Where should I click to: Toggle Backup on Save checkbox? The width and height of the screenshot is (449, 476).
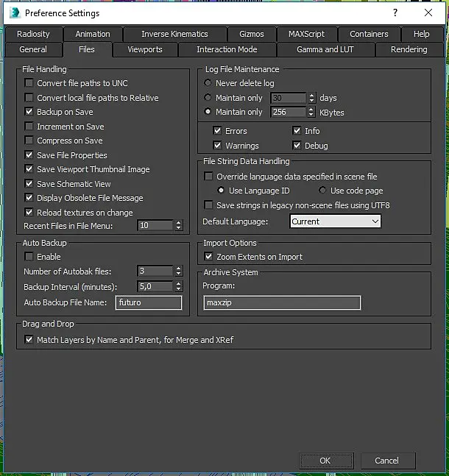pos(29,112)
